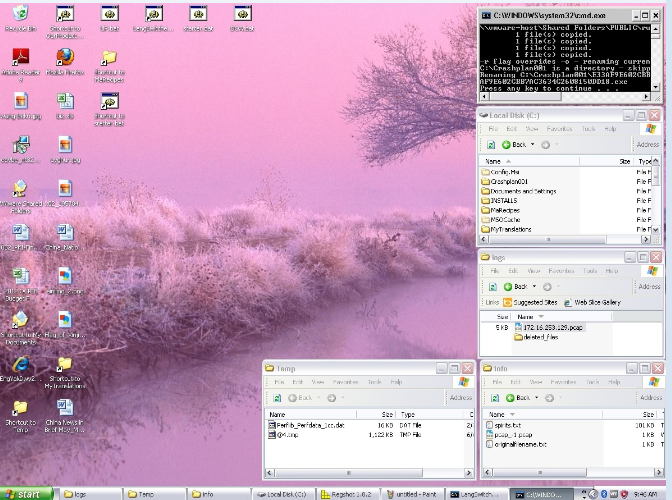Click the refresh icon in Temp window toolbar
Image resolution: width=672 pixels, height=500 pixels.
[x=277, y=398]
